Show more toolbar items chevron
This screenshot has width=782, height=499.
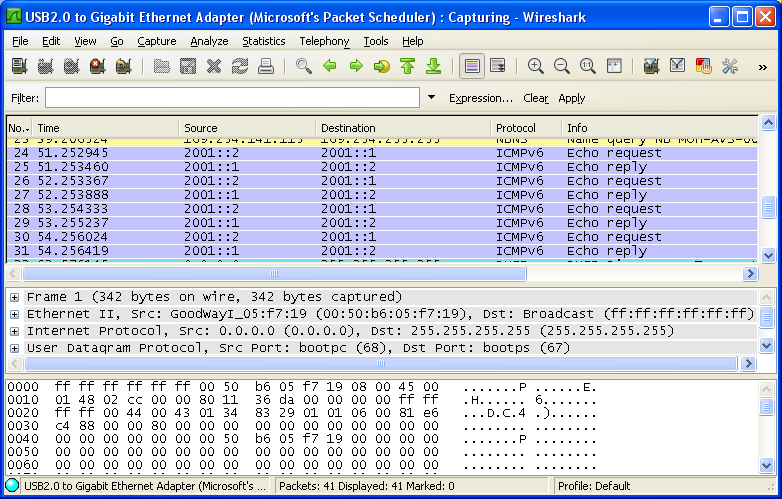point(763,67)
